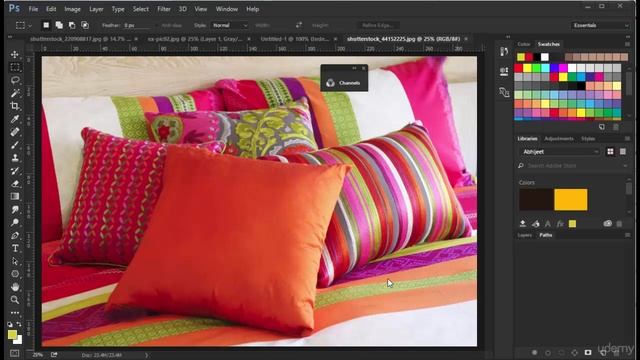Image resolution: width=640 pixels, height=360 pixels.
Task: Enable New selection mode in options bar
Action: 46,25
